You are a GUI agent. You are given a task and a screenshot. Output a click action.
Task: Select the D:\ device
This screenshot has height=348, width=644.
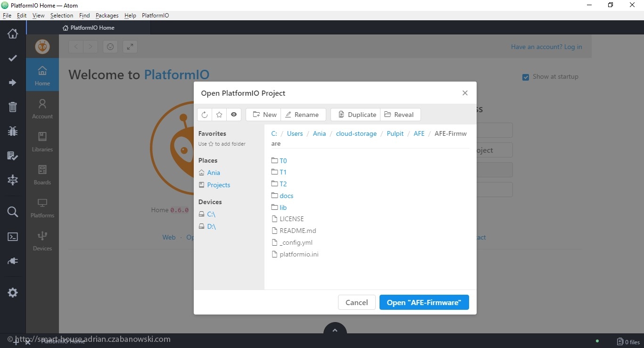pyautogui.click(x=211, y=226)
